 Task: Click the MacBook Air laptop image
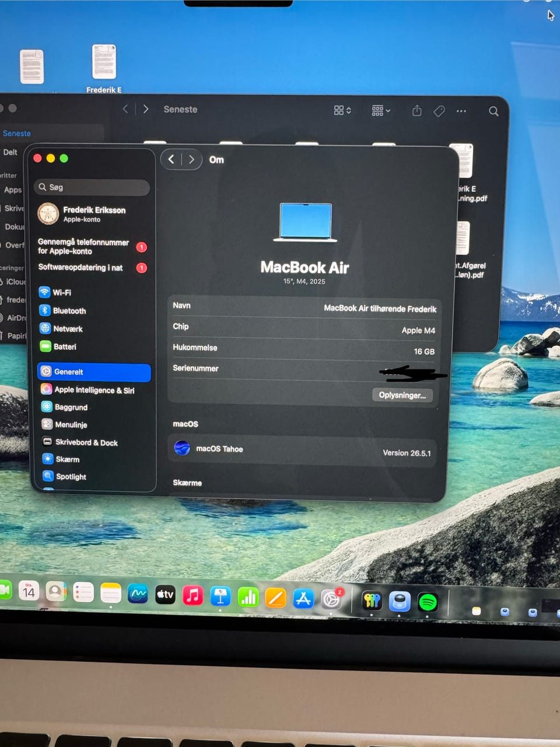[306, 222]
